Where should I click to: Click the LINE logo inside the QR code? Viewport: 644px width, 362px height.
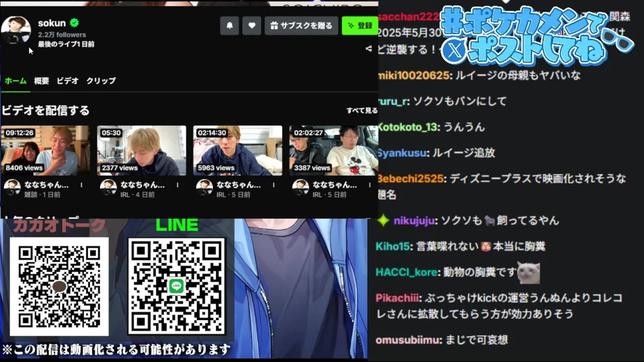coord(176,286)
